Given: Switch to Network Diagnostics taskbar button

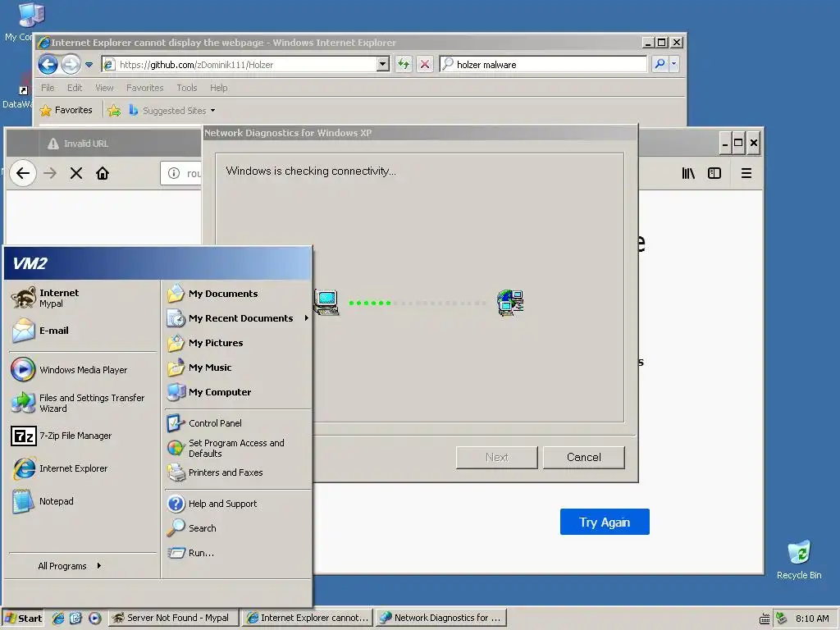Looking at the screenshot, I should [x=441, y=619].
